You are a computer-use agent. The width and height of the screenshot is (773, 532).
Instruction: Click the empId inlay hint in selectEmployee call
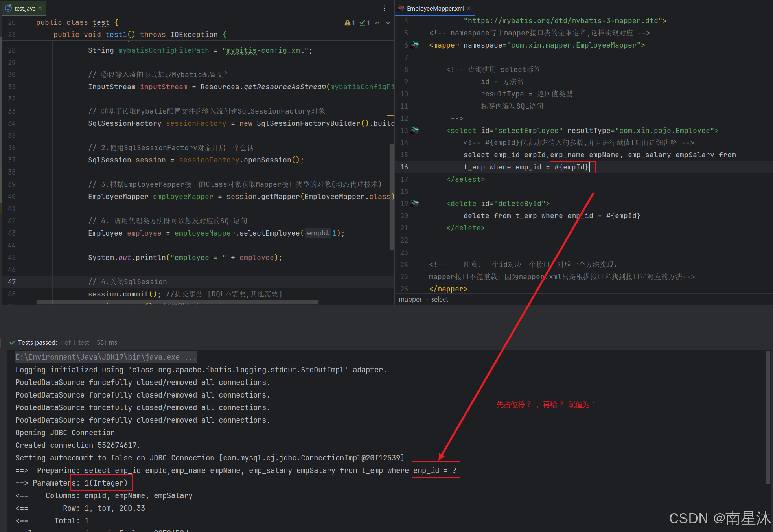tap(318, 233)
